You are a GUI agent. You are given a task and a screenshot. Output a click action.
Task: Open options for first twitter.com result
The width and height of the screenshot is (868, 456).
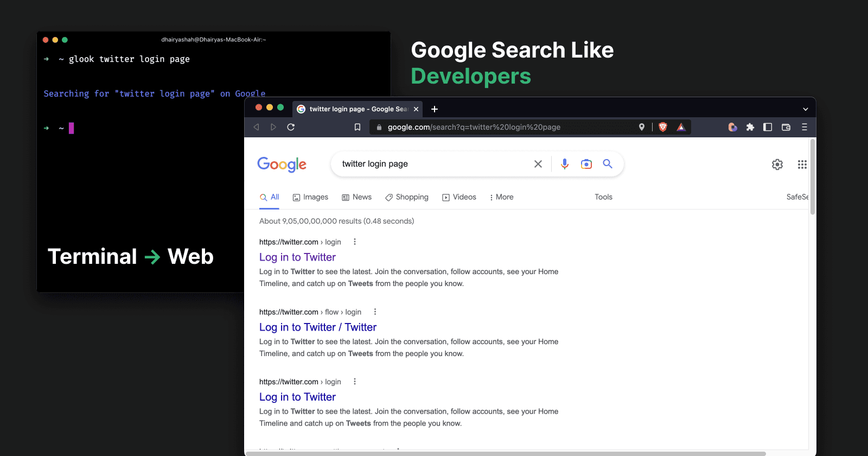click(355, 242)
